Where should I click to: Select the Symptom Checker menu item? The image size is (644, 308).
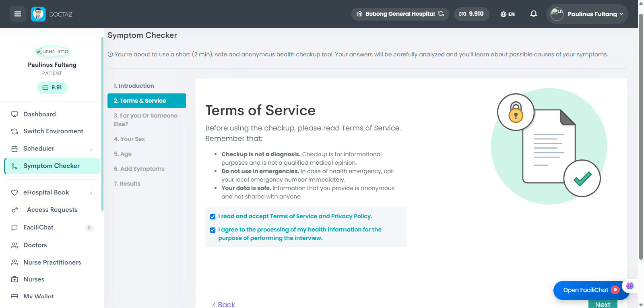point(52,166)
